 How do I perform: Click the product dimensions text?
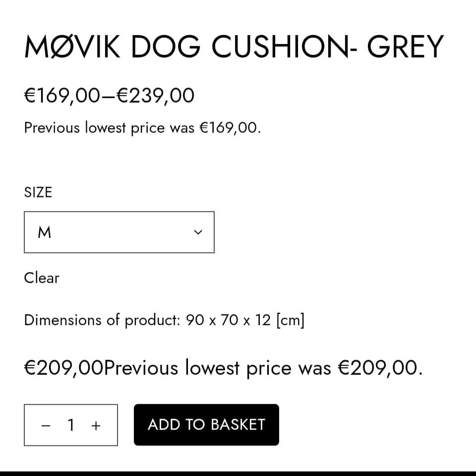click(164, 320)
